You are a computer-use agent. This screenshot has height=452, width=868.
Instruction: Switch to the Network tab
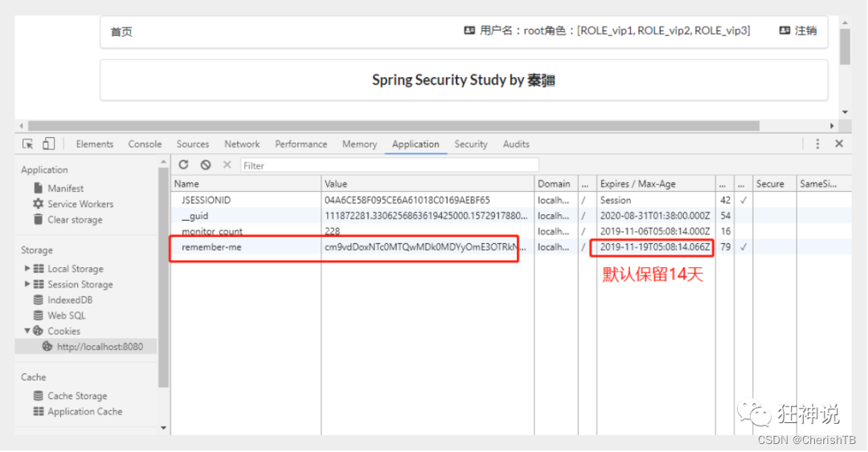242,144
